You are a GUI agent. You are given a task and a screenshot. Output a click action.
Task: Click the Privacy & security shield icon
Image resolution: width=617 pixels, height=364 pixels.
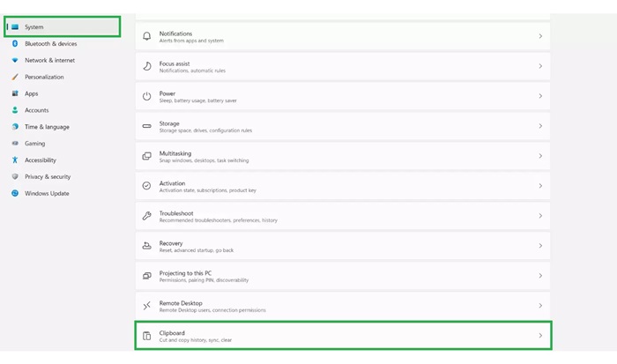[x=15, y=176]
